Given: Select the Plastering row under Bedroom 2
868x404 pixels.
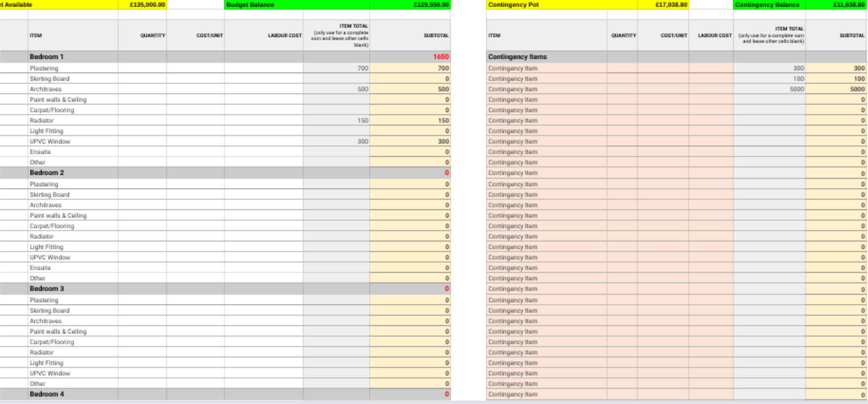Looking at the screenshot, I should pos(43,184).
